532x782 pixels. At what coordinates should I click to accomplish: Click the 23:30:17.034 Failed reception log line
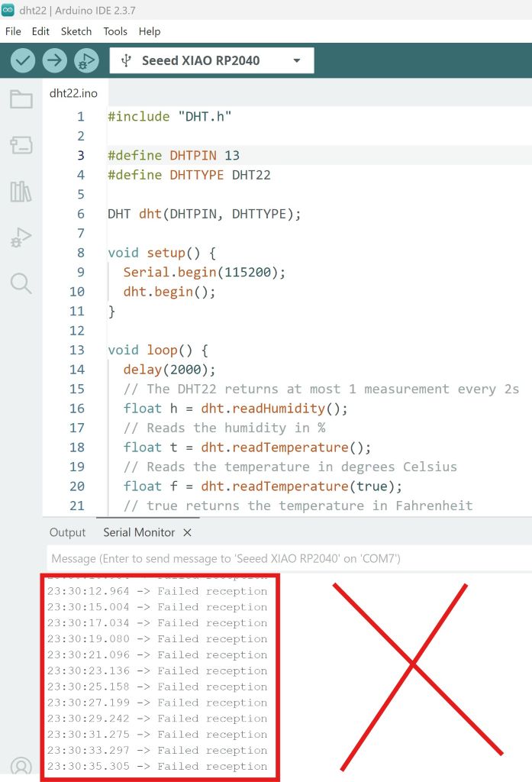(x=157, y=623)
